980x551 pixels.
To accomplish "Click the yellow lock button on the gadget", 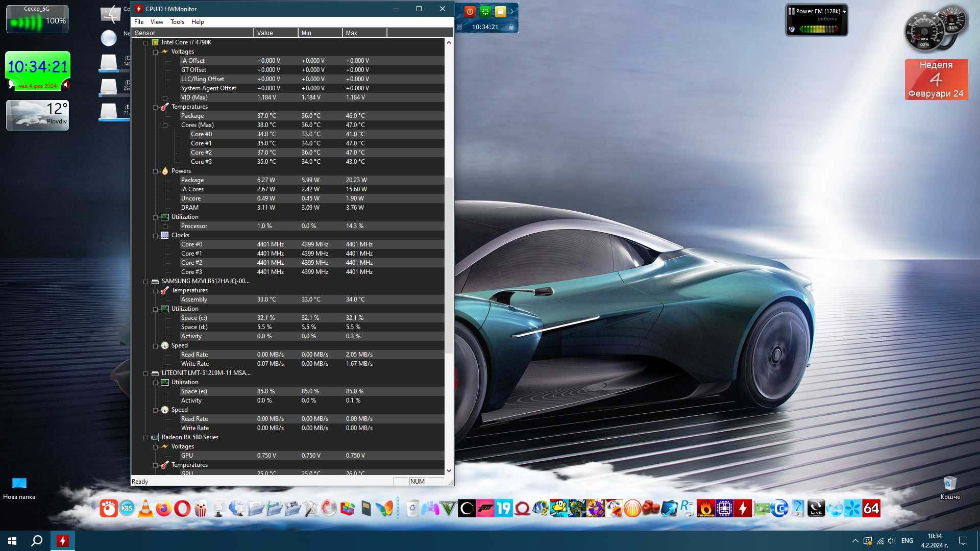I will (x=500, y=11).
